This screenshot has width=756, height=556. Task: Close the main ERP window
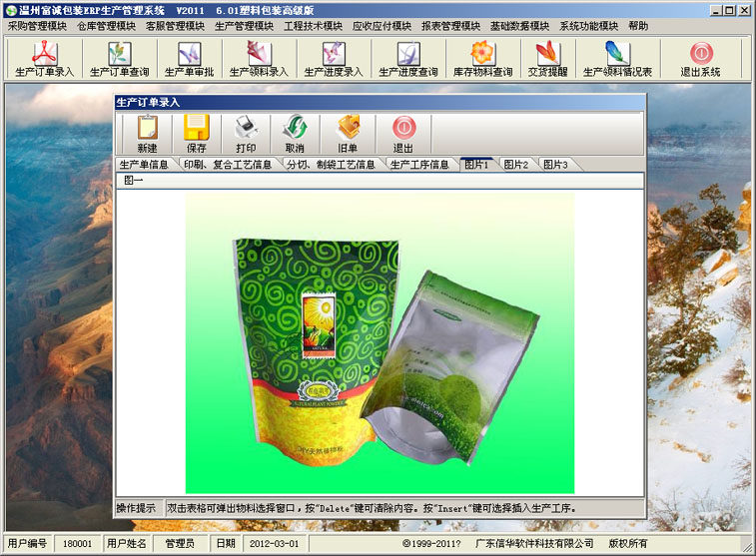pos(743,10)
